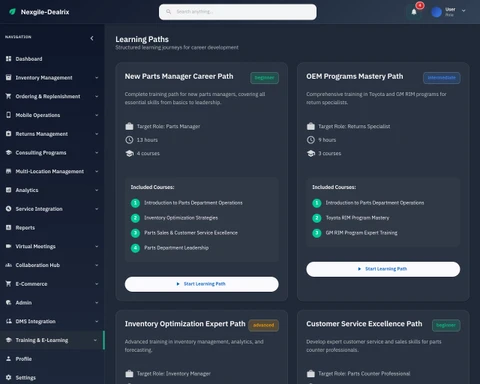Click 'Target Role: Parts Counter Professional' text

click(x=364, y=374)
